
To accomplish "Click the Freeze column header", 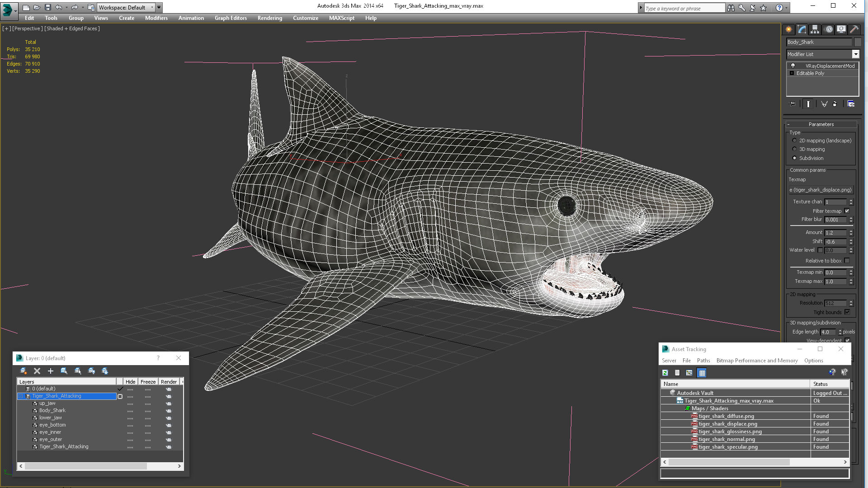I will [148, 382].
